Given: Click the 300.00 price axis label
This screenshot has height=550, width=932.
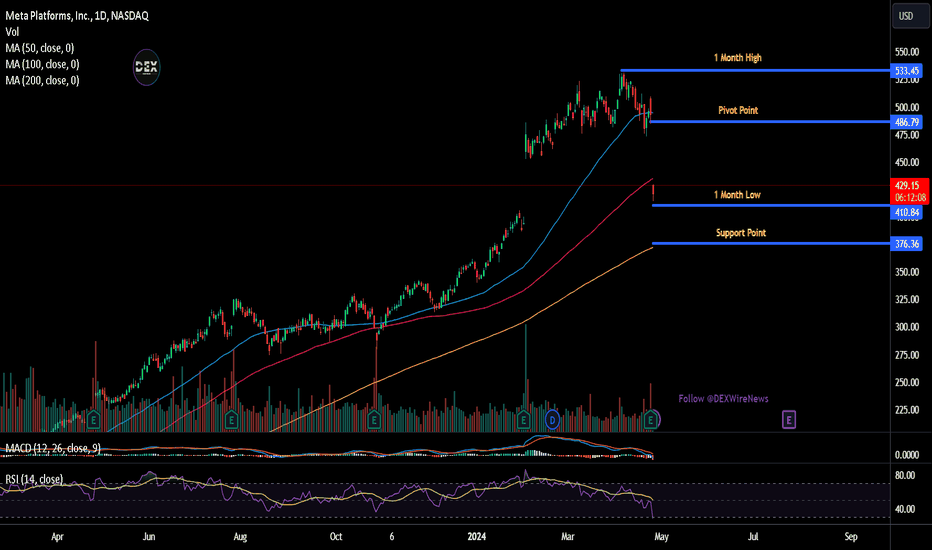Looking at the screenshot, I should (x=907, y=326).
